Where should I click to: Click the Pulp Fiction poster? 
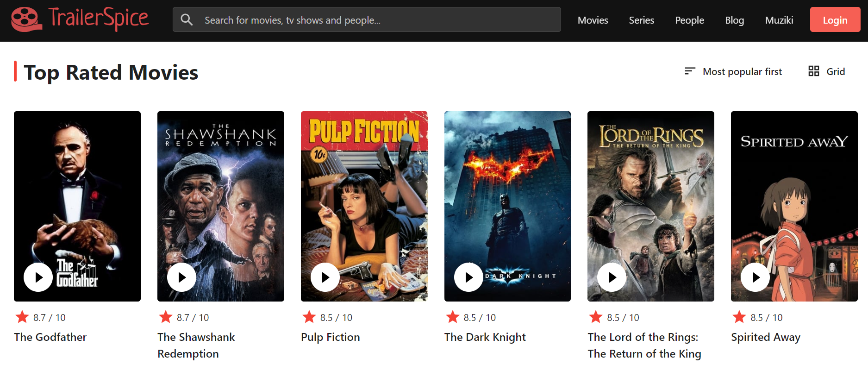coord(364,206)
